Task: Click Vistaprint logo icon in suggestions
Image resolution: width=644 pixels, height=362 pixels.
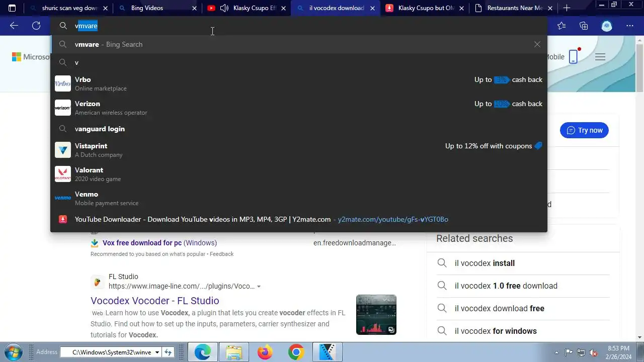Action: pos(63,150)
